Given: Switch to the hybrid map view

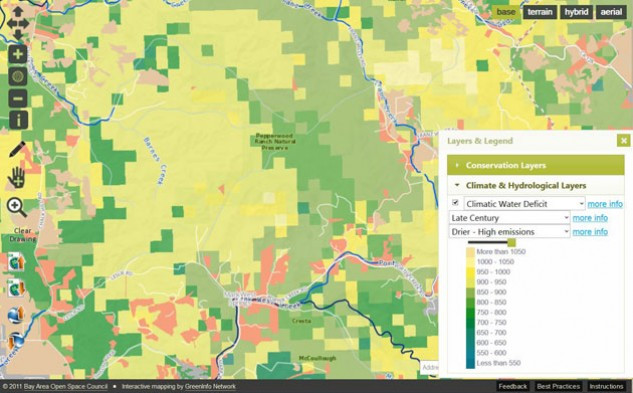Looking at the screenshot, I should click(576, 12).
